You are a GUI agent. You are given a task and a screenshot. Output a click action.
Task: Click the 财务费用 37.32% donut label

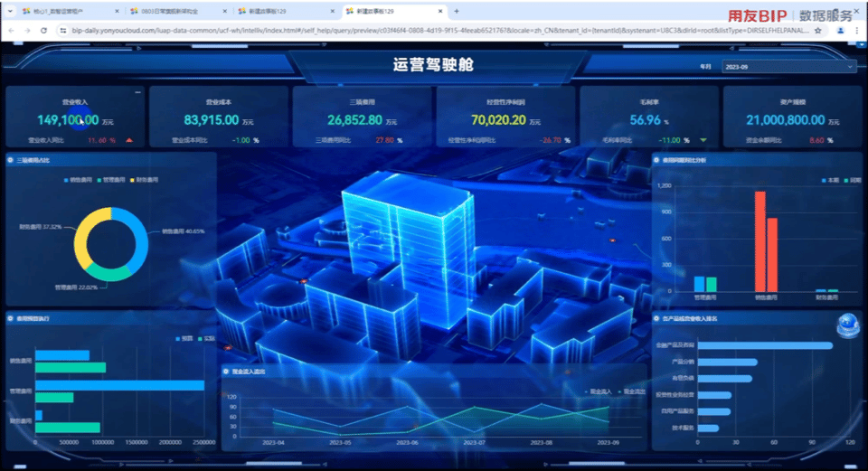pyautogui.click(x=40, y=227)
